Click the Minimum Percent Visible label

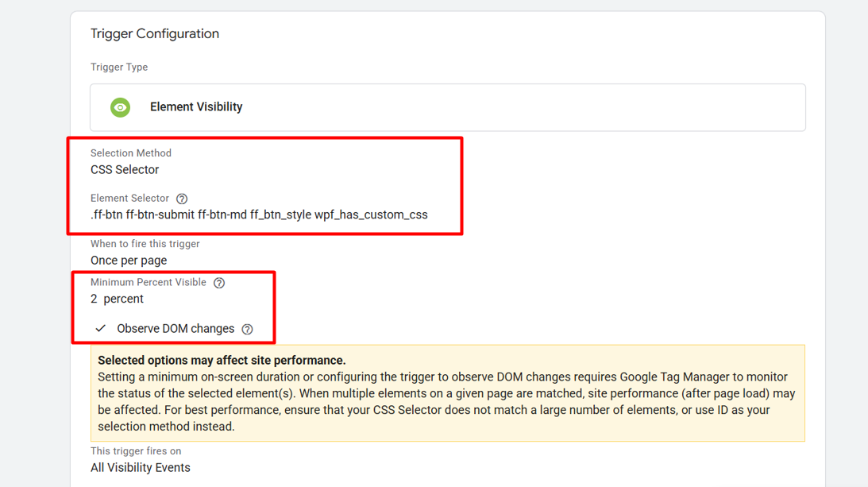click(149, 283)
